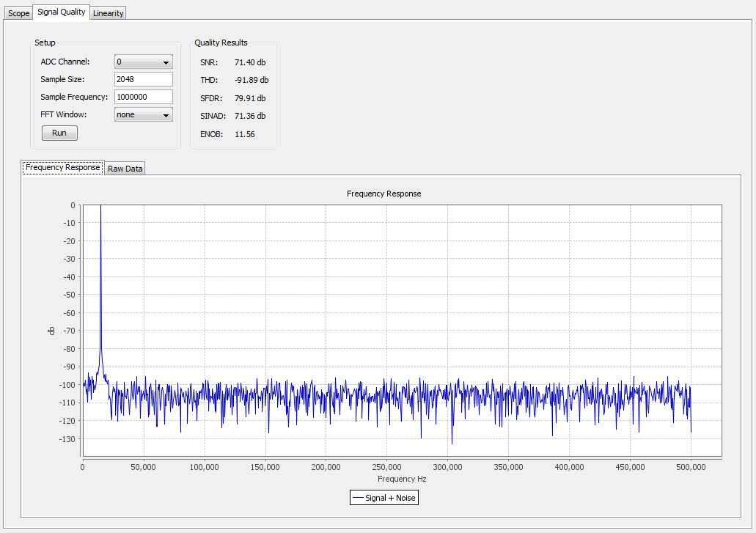Click the Frequency Response chart title
This screenshot has width=756, height=533.
point(383,194)
